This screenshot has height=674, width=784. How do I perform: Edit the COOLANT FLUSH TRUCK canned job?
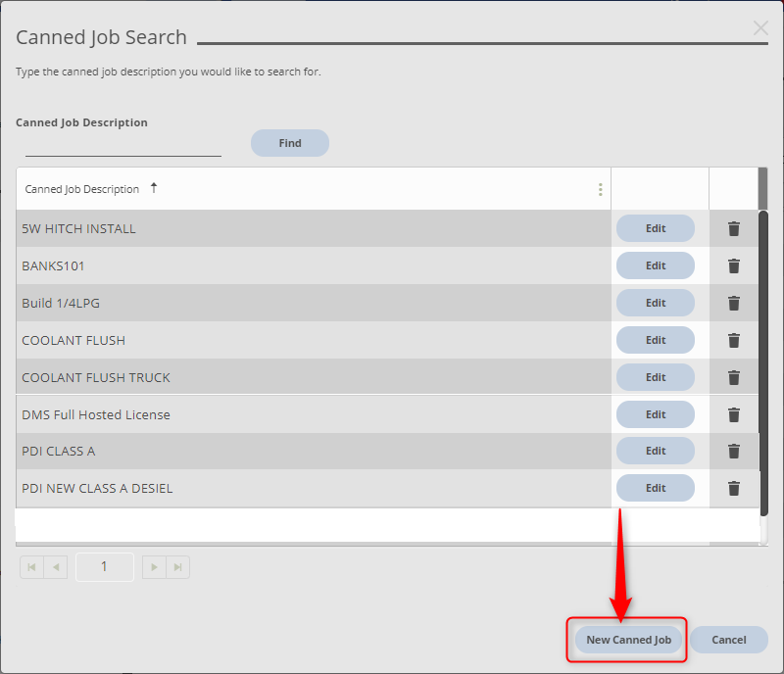click(655, 377)
